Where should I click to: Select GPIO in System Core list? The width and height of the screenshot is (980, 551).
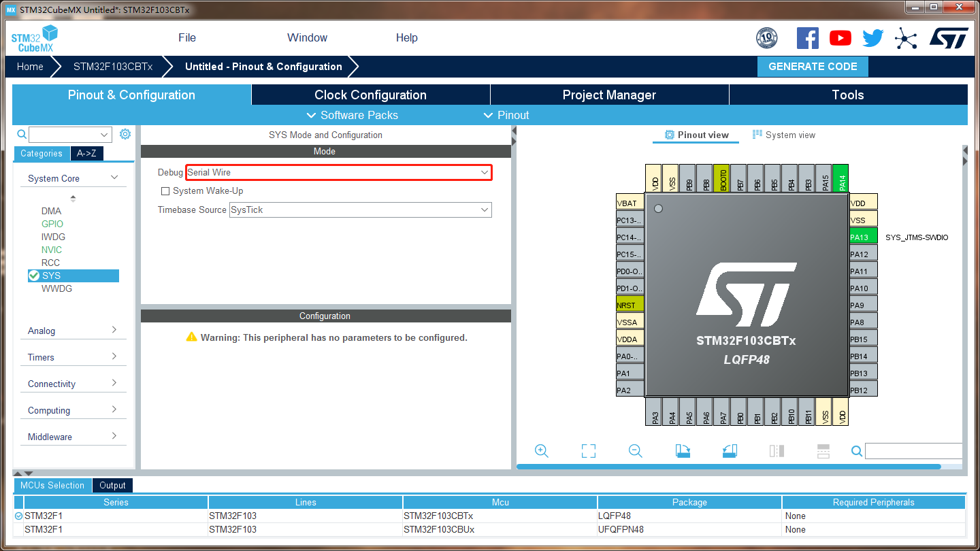point(52,224)
